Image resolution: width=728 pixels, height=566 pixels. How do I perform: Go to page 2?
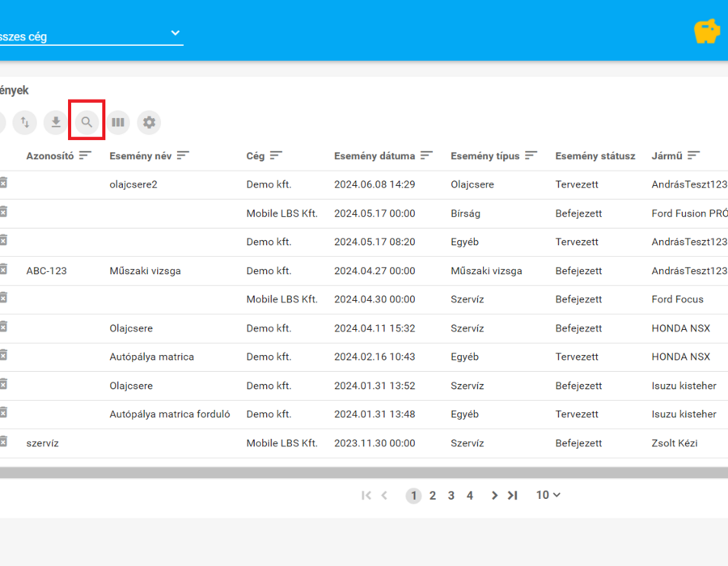[433, 496]
